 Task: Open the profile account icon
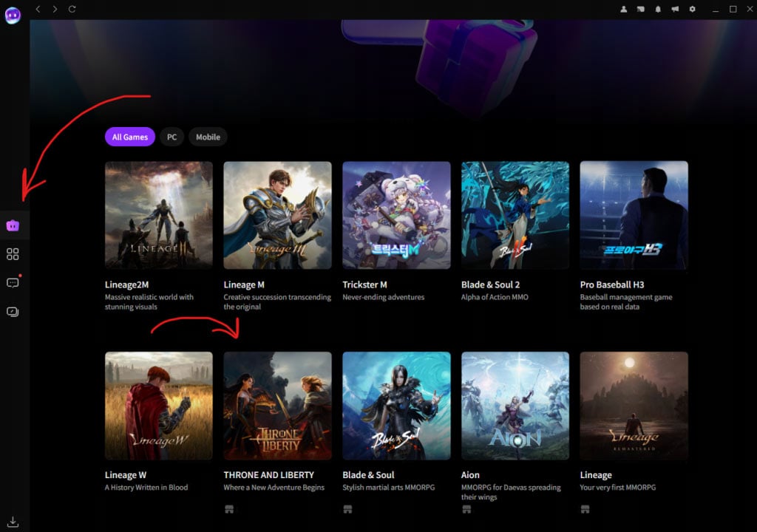[624, 9]
